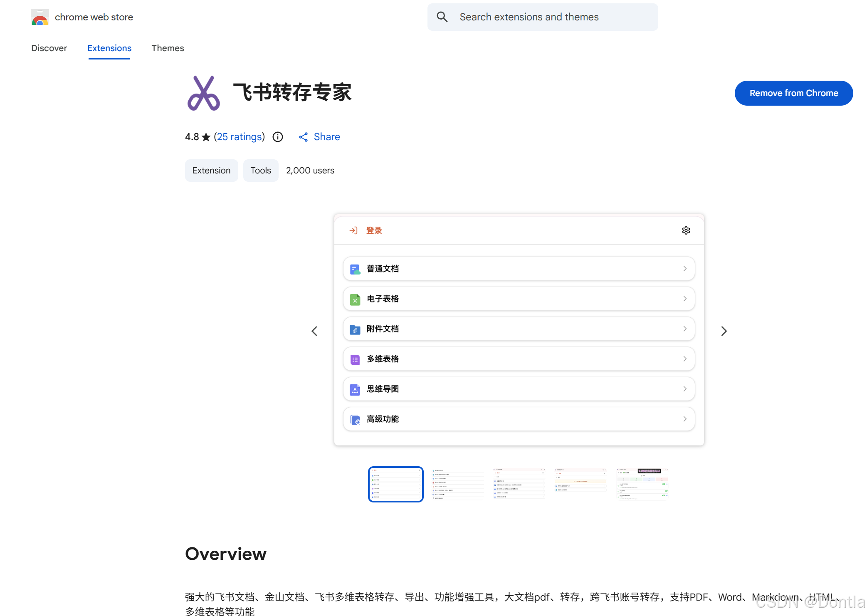867x616 pixels.
Task: Go to next screenshot with right arrow
Action: tap(724, 331)
